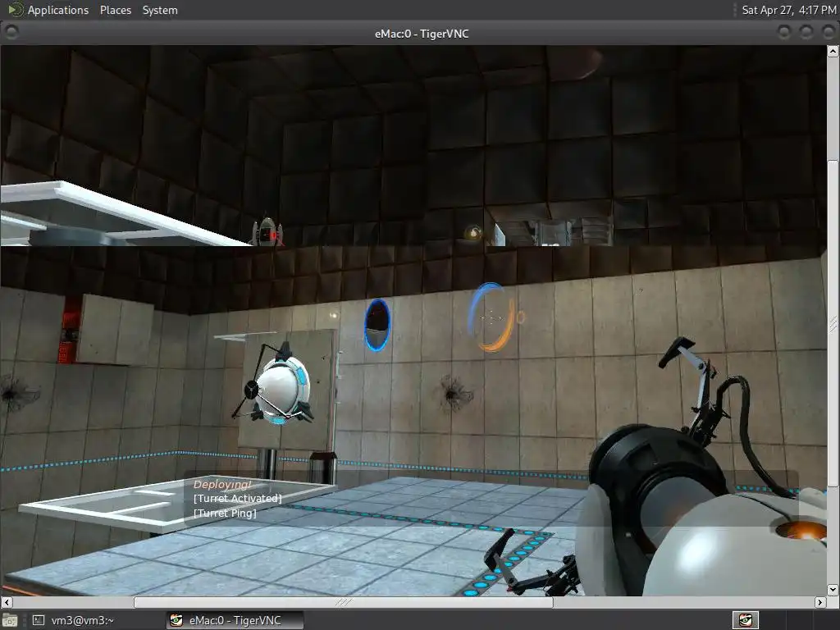Click the show desktop icon in taskbar
Image resolution: width=840 pixels, height=630 pixels.
[x=10, y=620]
